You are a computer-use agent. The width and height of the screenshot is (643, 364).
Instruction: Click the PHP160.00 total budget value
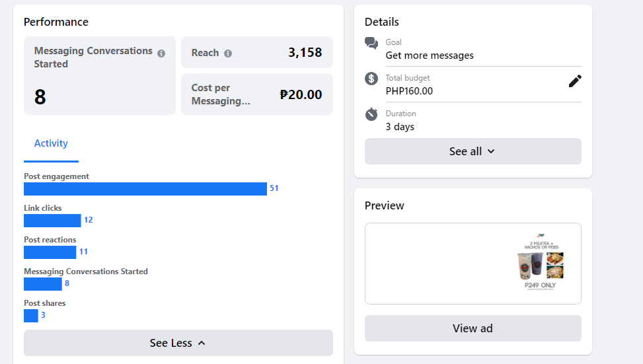pos(409,91)
